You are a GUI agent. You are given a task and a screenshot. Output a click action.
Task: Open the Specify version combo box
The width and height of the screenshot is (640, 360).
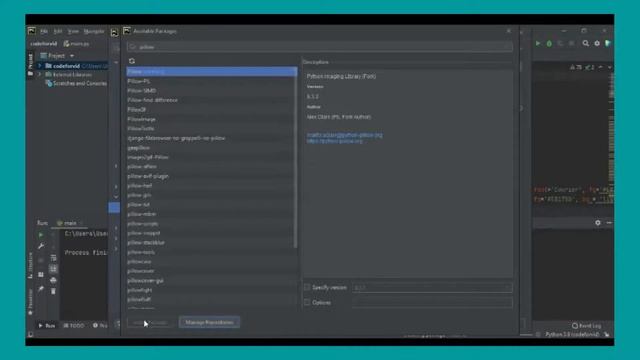(432, 288)
